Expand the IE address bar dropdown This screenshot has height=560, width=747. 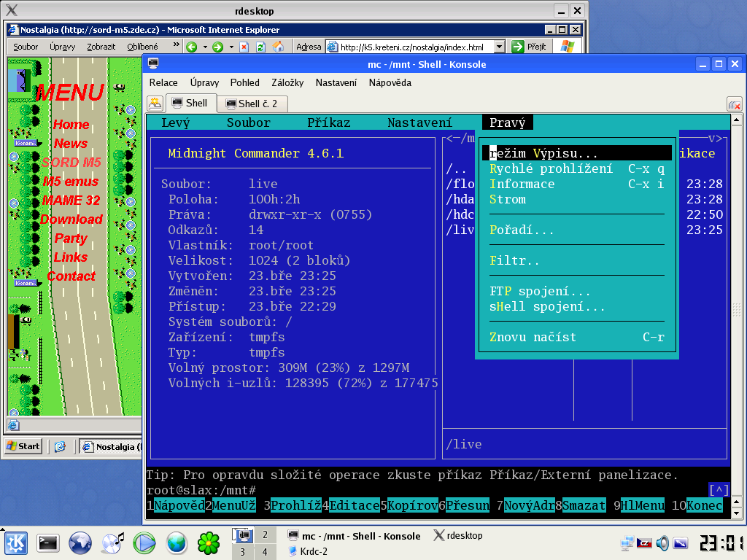[x=499, y=47]
